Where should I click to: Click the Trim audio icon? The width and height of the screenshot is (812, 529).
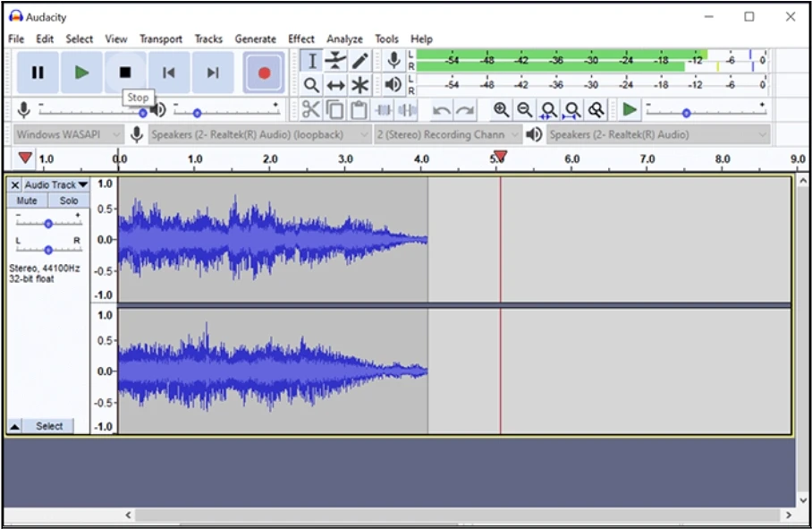tap(384, 110)
